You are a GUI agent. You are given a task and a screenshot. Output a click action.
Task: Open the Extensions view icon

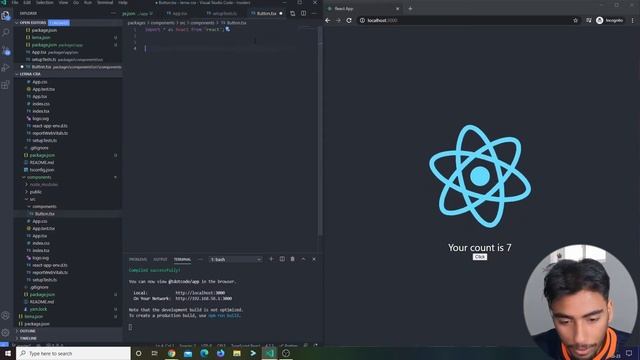click(6, 85)
